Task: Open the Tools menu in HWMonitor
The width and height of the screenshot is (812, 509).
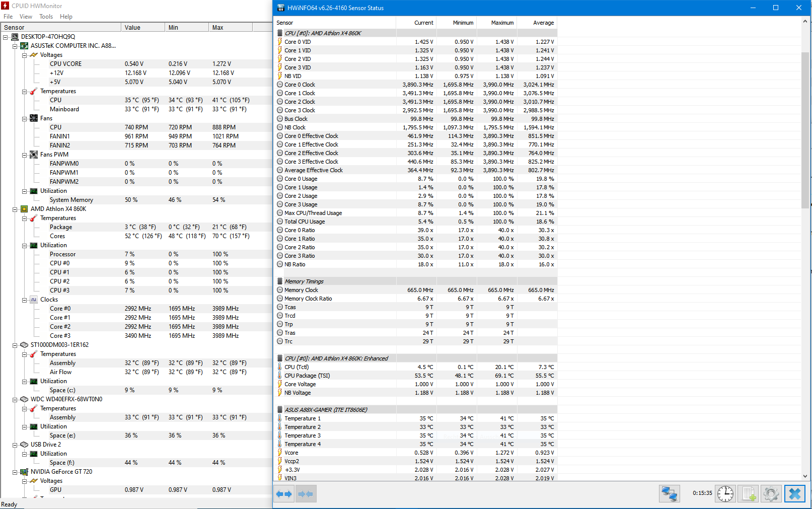Action: click(x=46, y=17)
